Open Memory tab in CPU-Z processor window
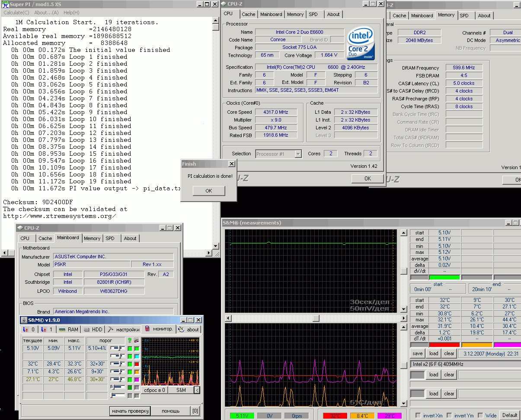This screenshot has width=521, height=420. [295, 14]
